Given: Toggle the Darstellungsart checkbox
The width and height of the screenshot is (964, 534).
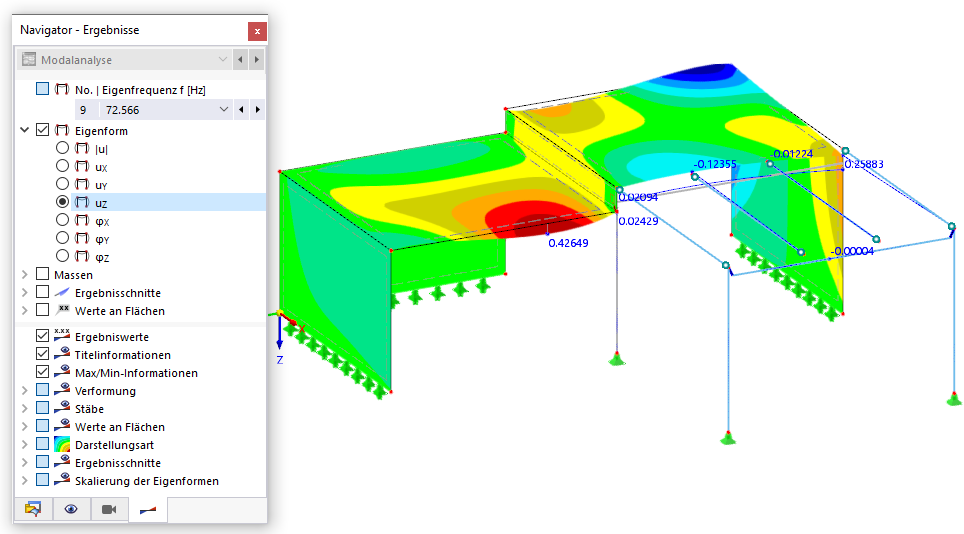Looking at the screenshot, I should (42, 443).
